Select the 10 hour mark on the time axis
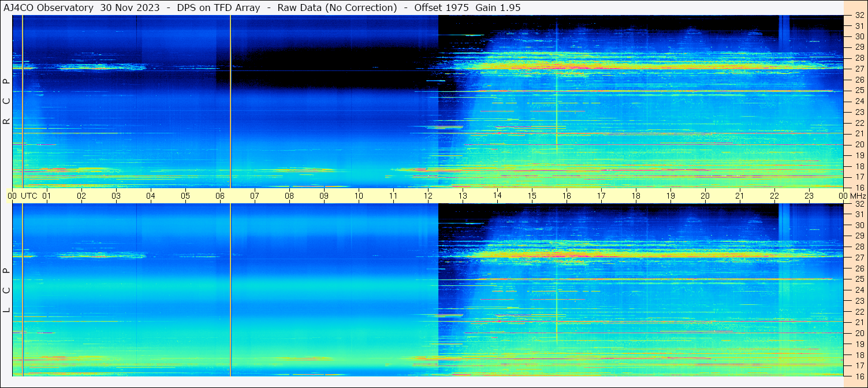The height and width of the screenshot is (388, 868). tap(359, 196)
